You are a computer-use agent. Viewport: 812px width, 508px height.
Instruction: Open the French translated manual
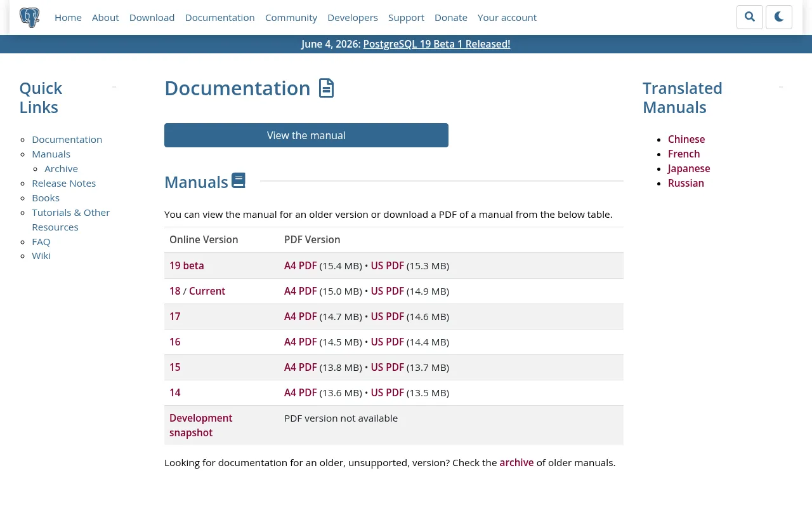tap(684, 154)
